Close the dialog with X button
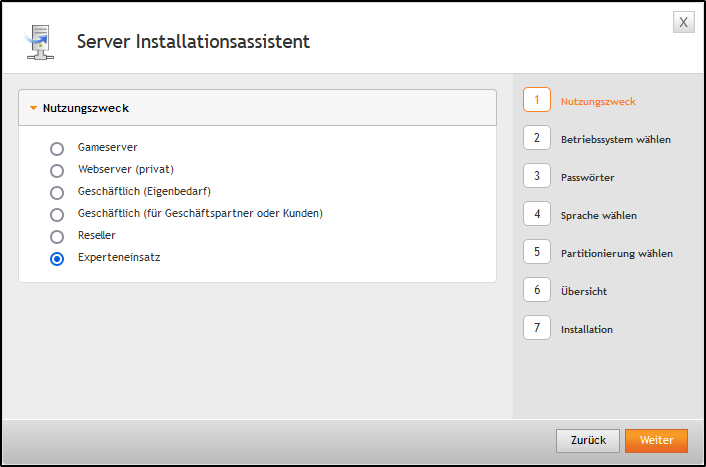 coord(683,22)
